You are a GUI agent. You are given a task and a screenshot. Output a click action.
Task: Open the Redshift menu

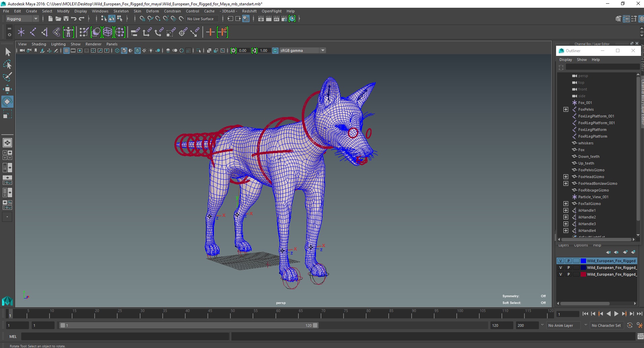249,11
